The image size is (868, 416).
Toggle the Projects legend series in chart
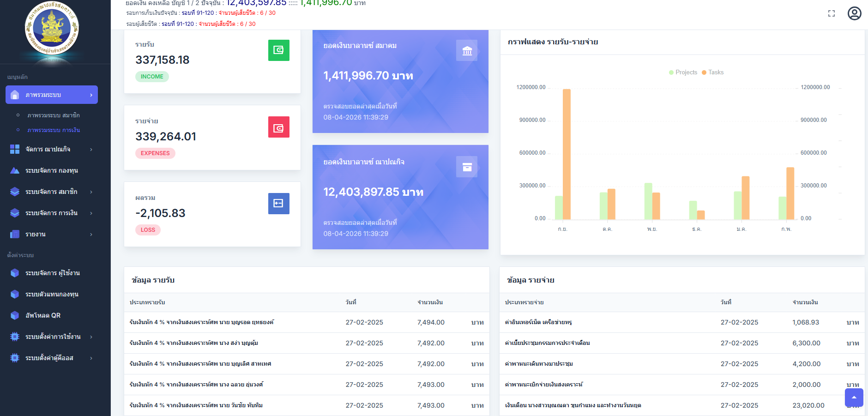click(683, 72)
